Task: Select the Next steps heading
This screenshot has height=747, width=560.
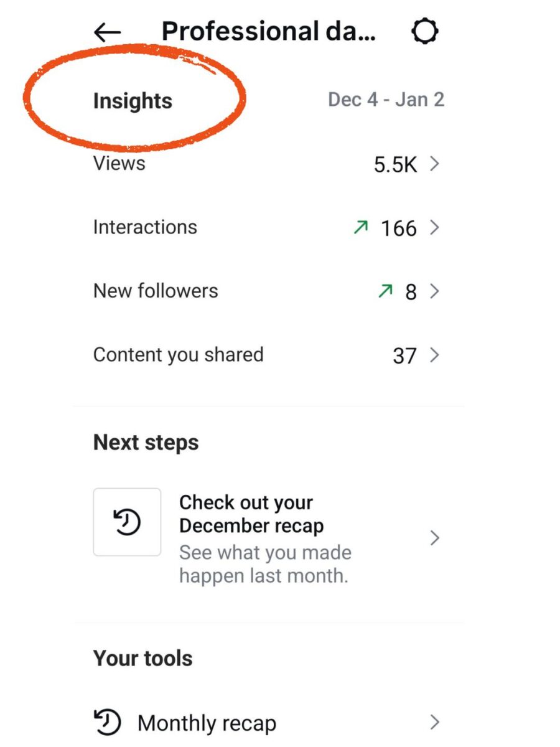Action: click(145, 442)
